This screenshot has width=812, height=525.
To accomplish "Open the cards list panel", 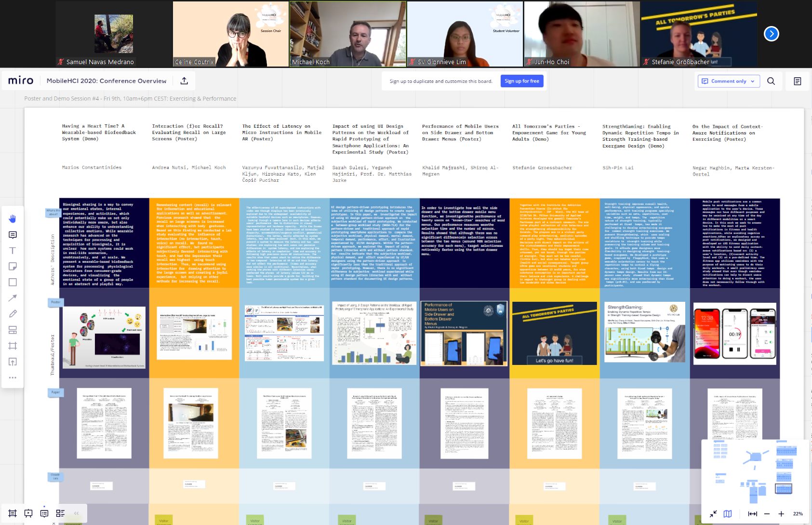I will pyautogui.click(x=60, y=513).
